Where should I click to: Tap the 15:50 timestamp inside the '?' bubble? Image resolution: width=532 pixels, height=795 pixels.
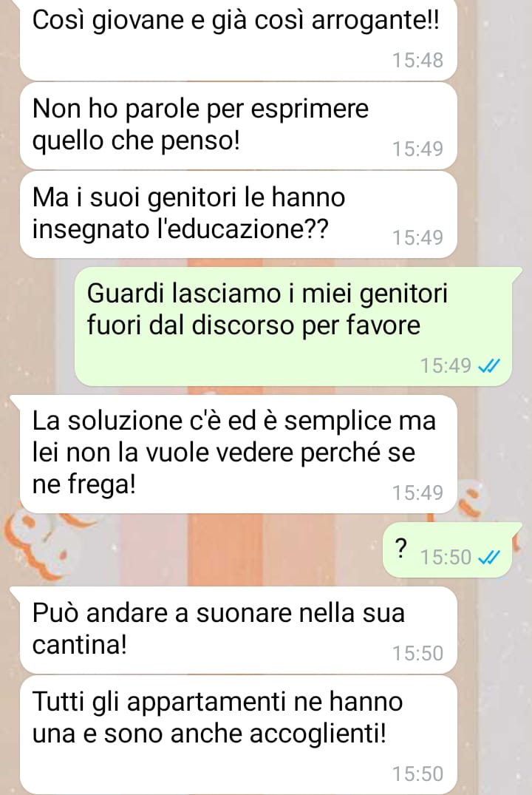coord(446,557)
